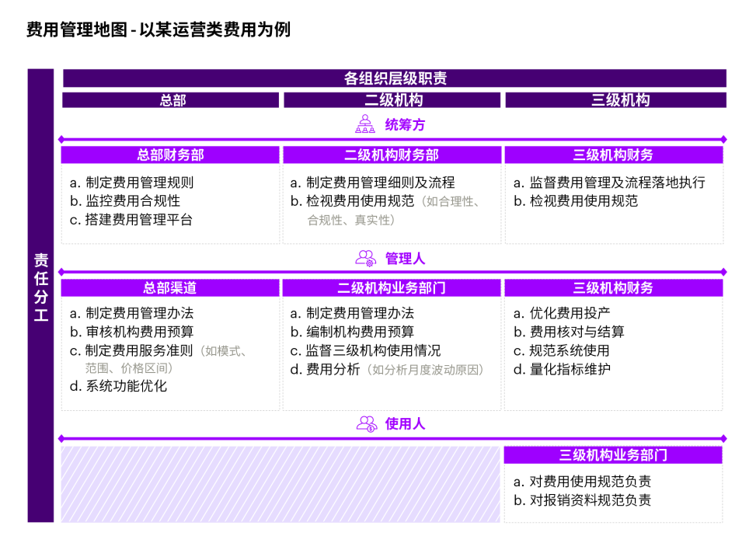Click the 统筹方 organization chart icon
Screen dimensions: 756x543
pos(365,124)
